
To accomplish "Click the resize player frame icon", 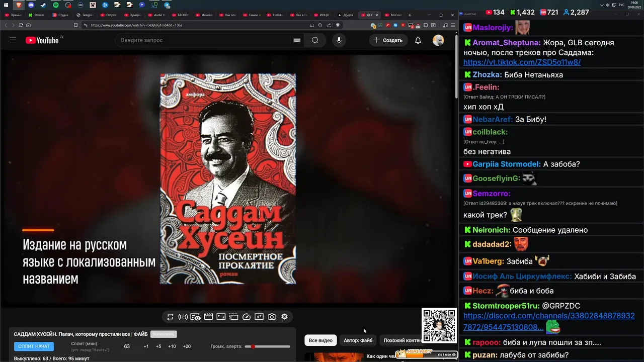I will (221, 317).
